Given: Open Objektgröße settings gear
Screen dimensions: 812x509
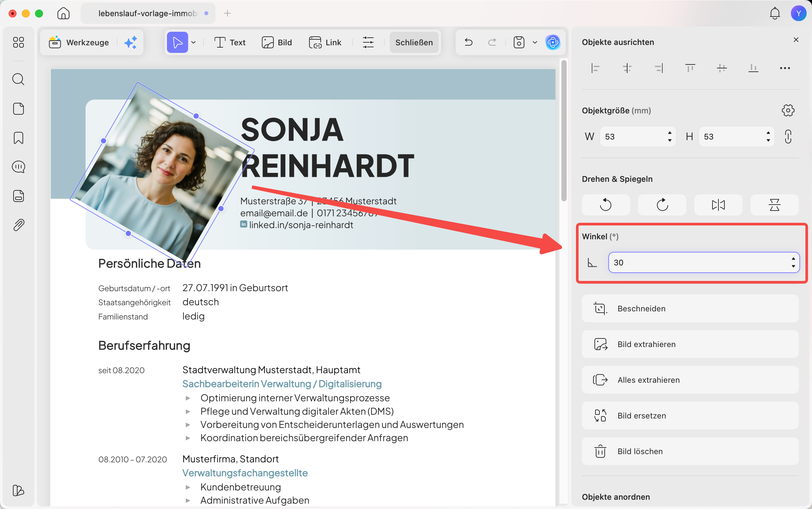Looking at the screenshot, I should (x=788, y=110).
